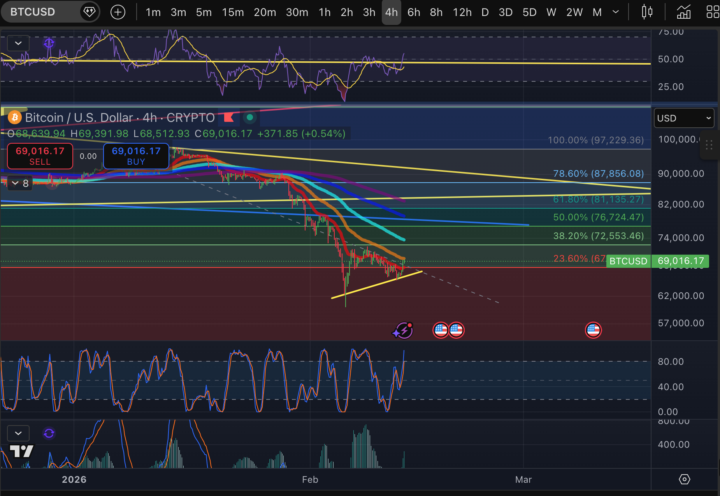The image size is (720, 496).
Task: Choose the 1h timeframe
Action: point(324,12)
